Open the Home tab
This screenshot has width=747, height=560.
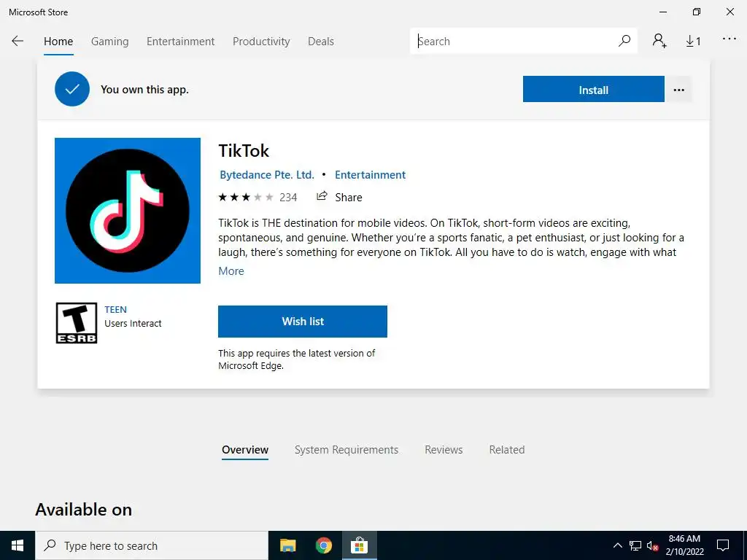58,42
